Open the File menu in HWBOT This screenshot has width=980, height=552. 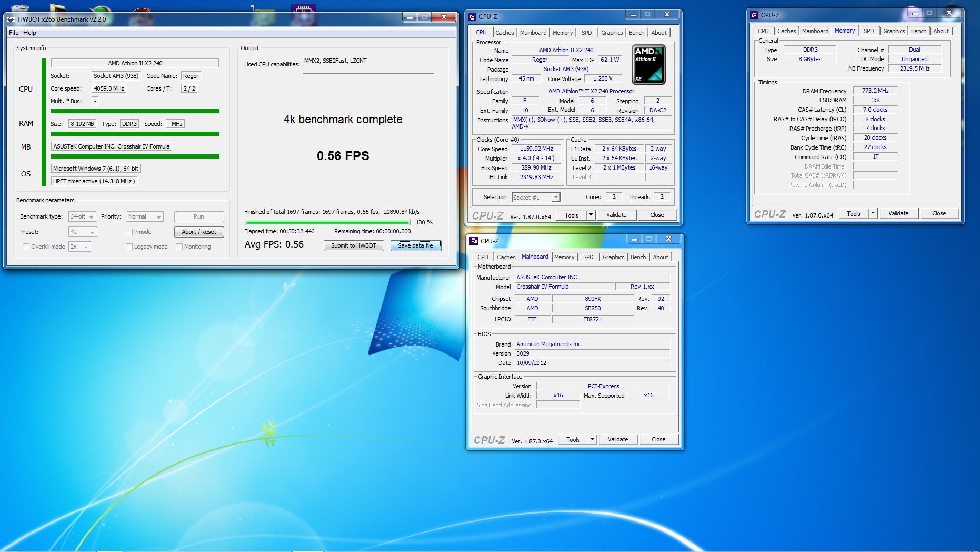[x=14, y=33]
